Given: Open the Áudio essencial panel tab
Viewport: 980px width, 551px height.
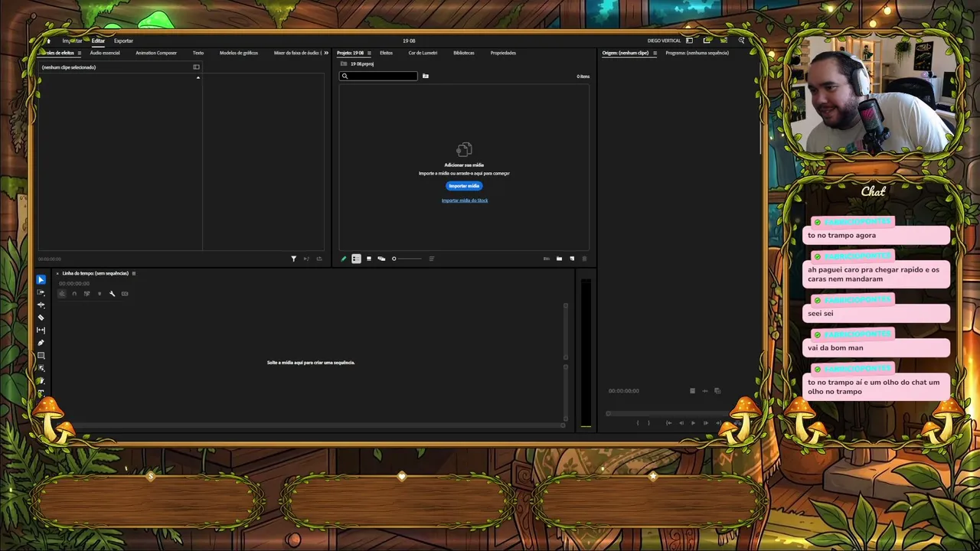Looking at the screenshot, I should point(105,53).
